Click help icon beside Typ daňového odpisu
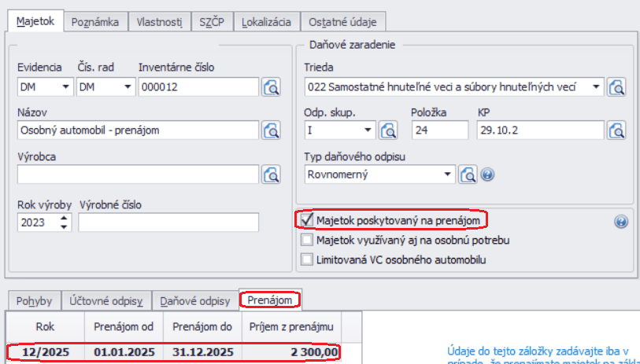Viewport: 640px width, 364px height. (x=487, y=174)
